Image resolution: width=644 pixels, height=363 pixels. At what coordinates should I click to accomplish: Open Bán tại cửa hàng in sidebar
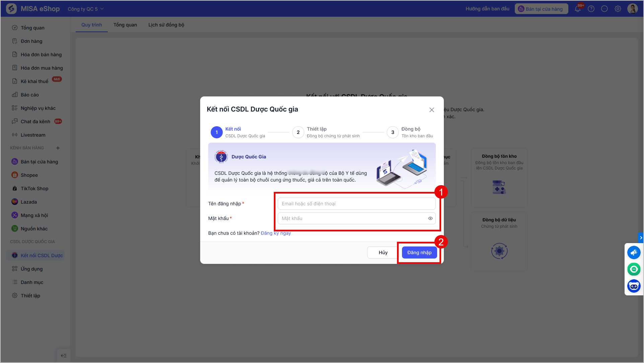tap(35, 162)
